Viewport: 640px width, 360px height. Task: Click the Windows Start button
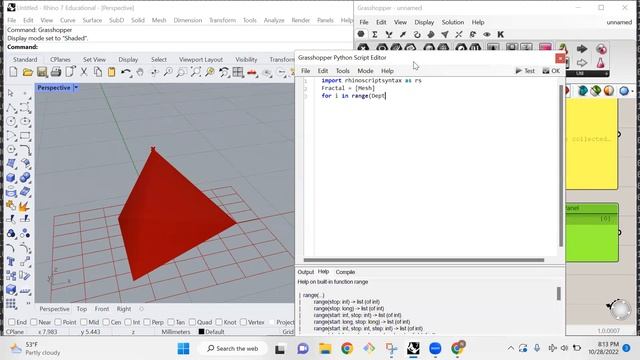tap(183, 348)
